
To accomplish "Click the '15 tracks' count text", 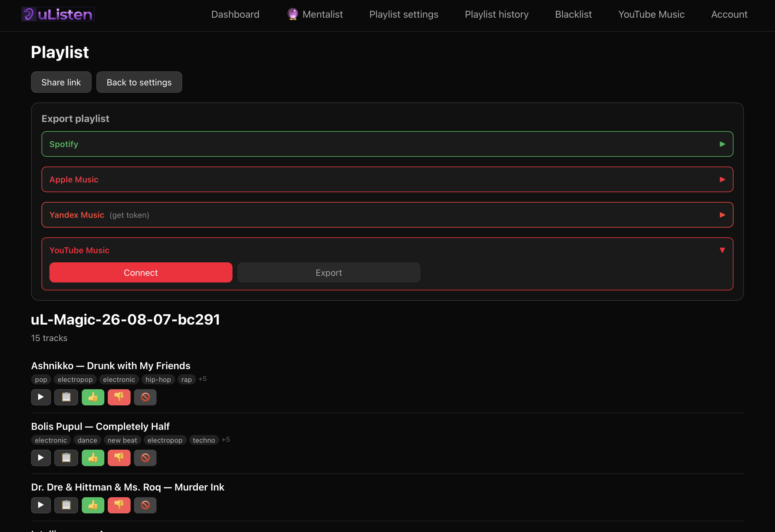I will (49, 338).
